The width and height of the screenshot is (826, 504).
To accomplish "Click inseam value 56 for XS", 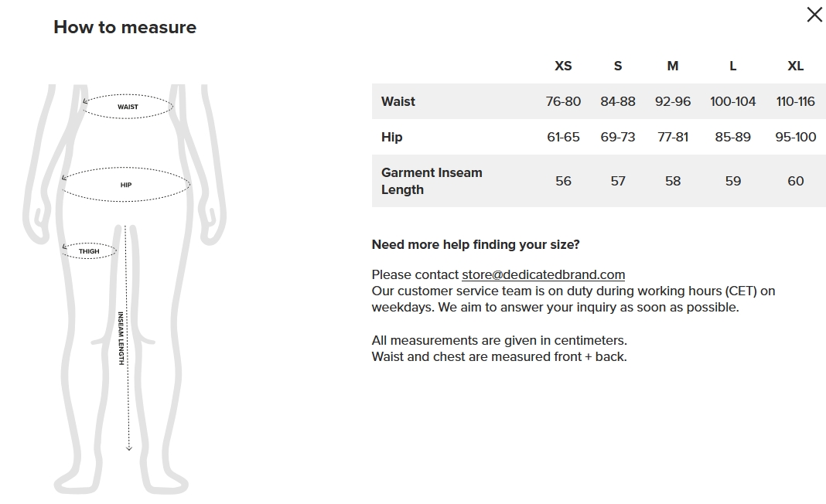I will 563,181.
